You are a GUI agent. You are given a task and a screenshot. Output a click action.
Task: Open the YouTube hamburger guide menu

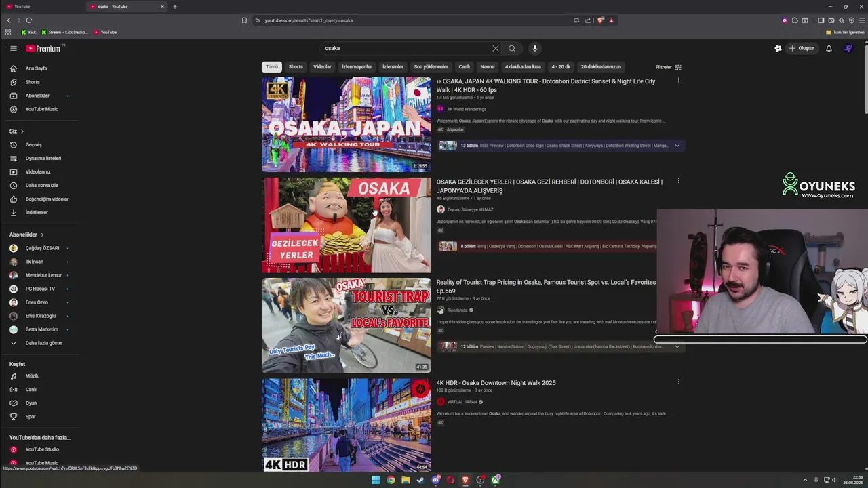coord(13,48)
